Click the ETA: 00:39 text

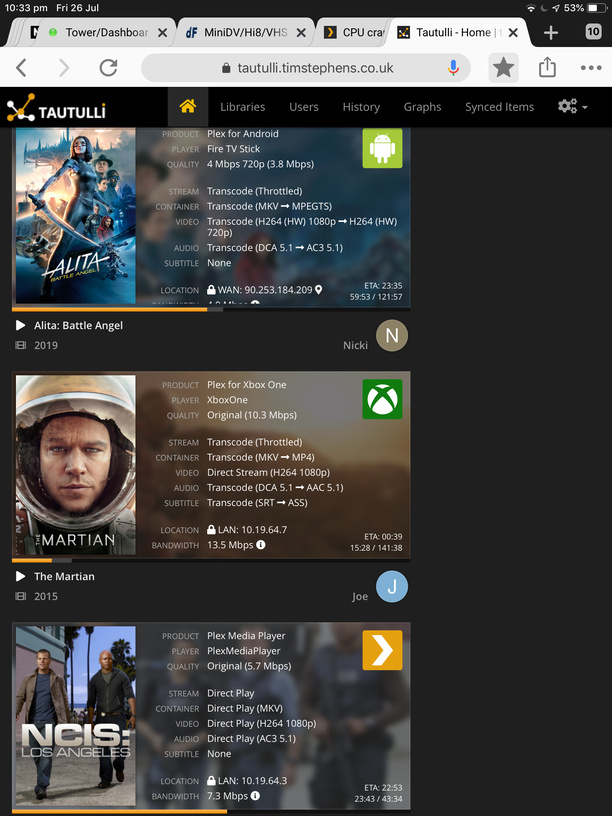tap(383, 537)
